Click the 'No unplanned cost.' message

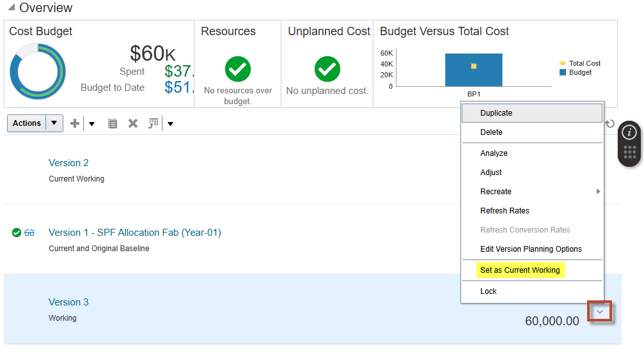coord(327,91)
